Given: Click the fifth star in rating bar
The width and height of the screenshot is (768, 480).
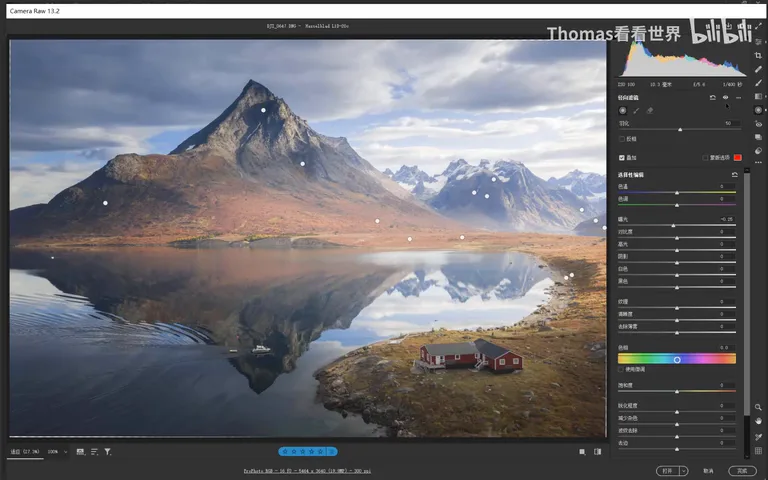Looking at the screenshot, I should tap(320, 452).
